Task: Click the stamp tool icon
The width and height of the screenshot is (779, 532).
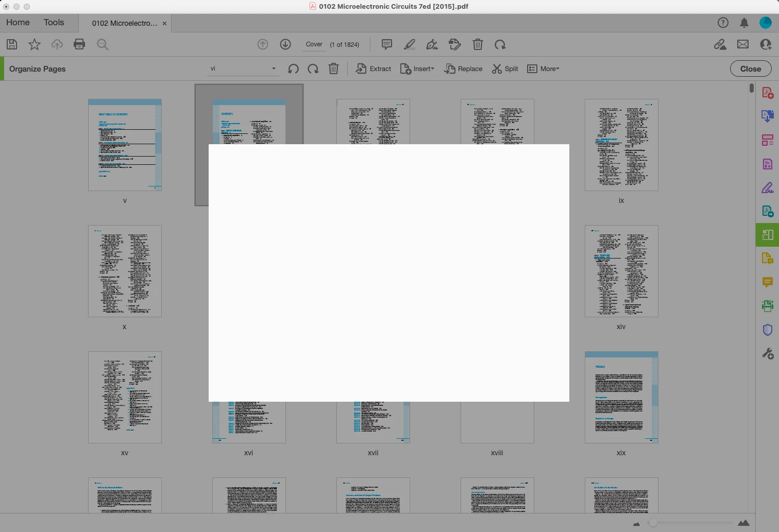Action: point(455,44)
